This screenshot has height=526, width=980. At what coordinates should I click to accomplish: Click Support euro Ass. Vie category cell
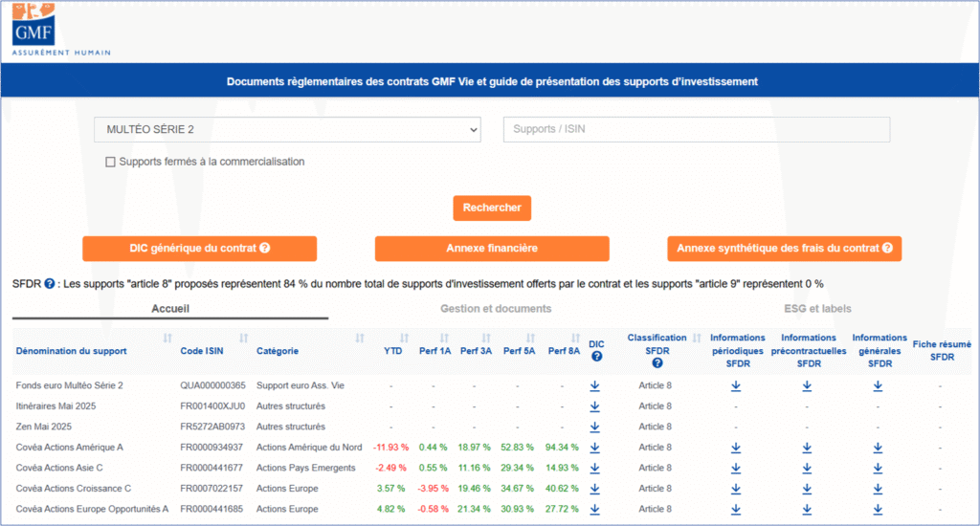click(300, 385)
